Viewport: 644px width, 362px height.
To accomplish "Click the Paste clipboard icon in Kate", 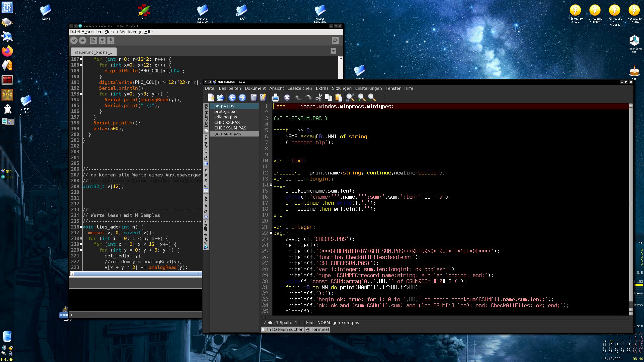I will click(339, 98).
